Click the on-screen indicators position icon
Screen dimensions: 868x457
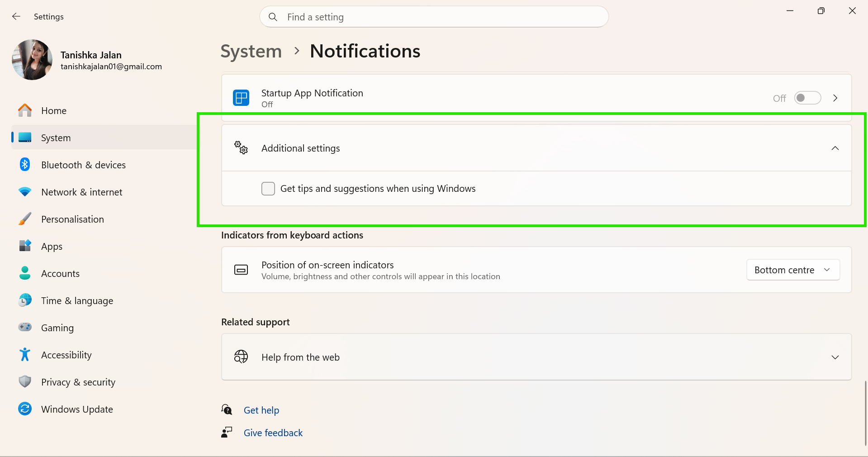(241, 270)
